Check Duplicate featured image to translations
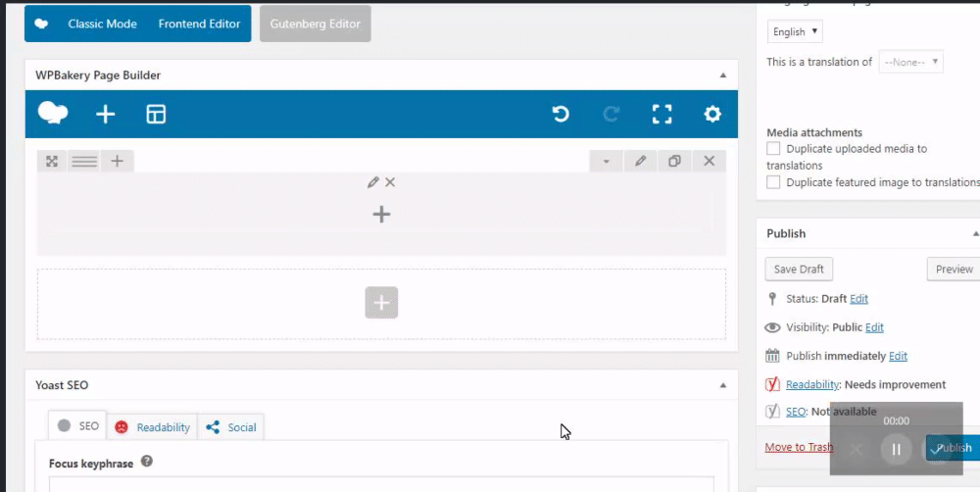This screenshot has width=980, height=492. [773, 182]
